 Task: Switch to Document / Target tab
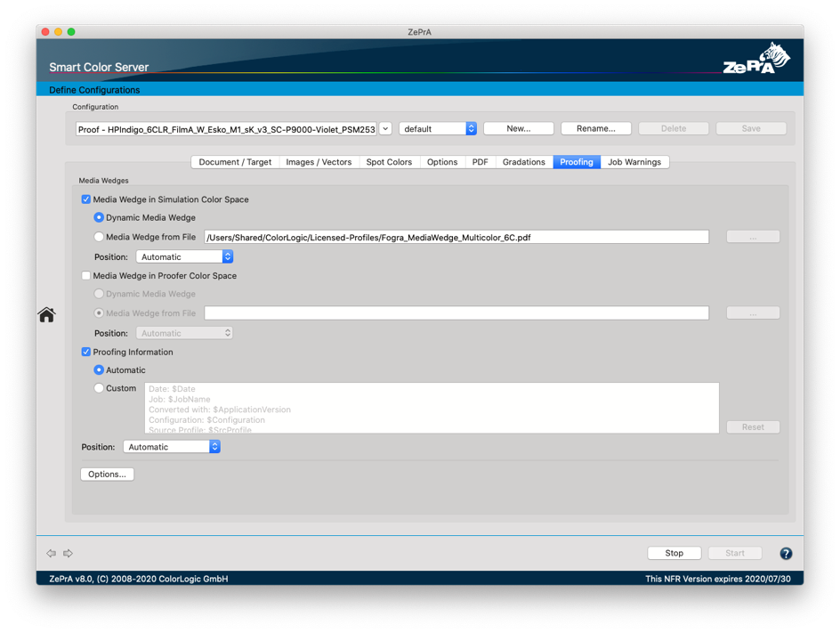pyautogui.click(x=235, y=162)
